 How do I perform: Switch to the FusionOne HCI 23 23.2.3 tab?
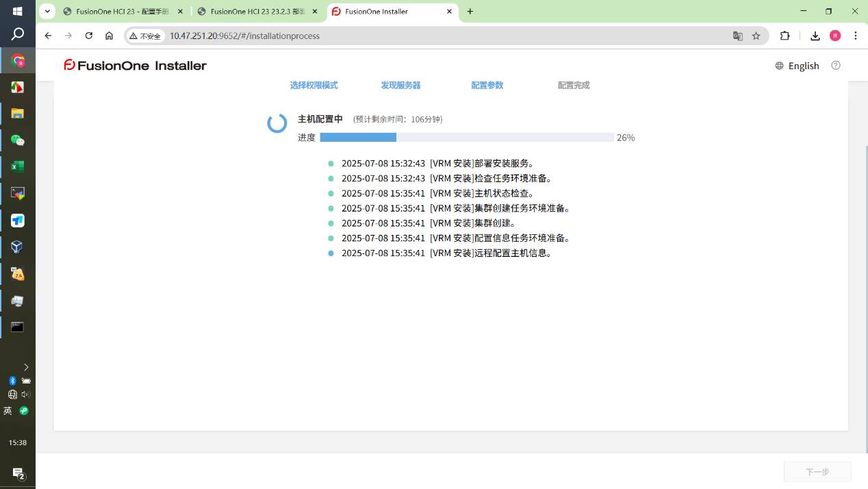(x=257, y=12)
